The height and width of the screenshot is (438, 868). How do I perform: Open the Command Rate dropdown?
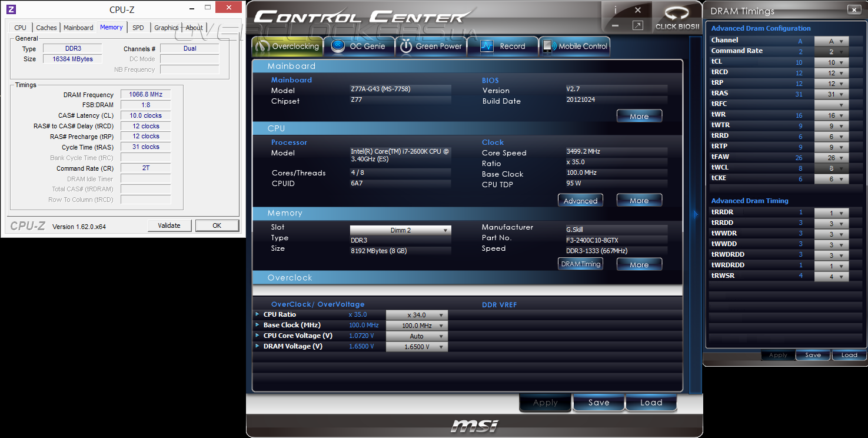832,52
